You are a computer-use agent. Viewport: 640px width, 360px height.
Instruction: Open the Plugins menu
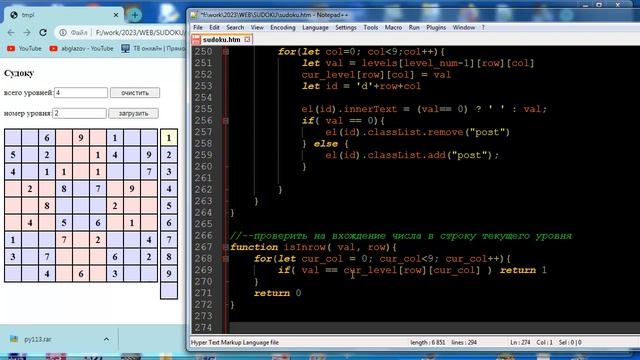[x=436, y=27]
